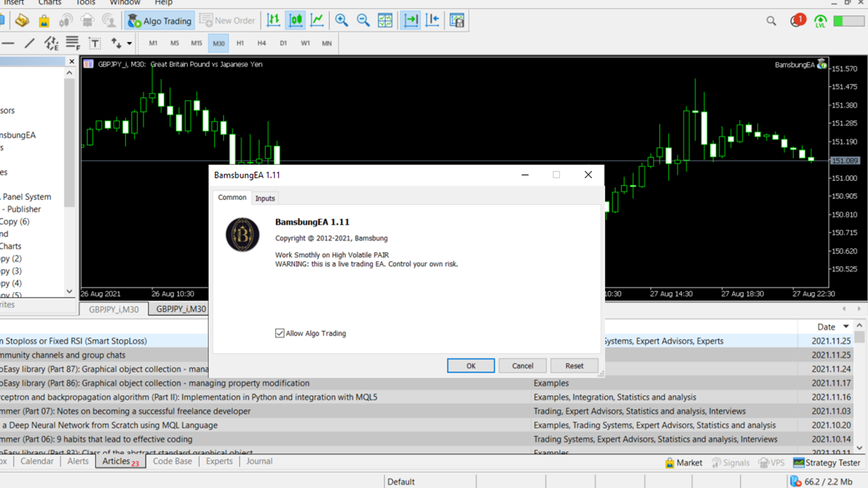This screenshot has width=868, height=488.
Task: Click the Reset button
Action: pyautogui.click(x=574, y=366)
